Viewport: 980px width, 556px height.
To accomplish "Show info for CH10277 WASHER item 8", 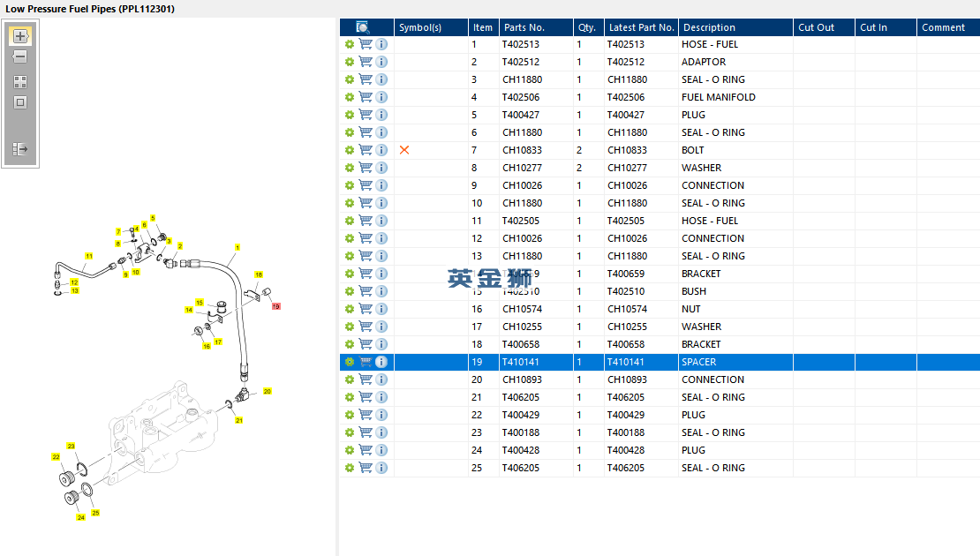I will pos(381,168).
